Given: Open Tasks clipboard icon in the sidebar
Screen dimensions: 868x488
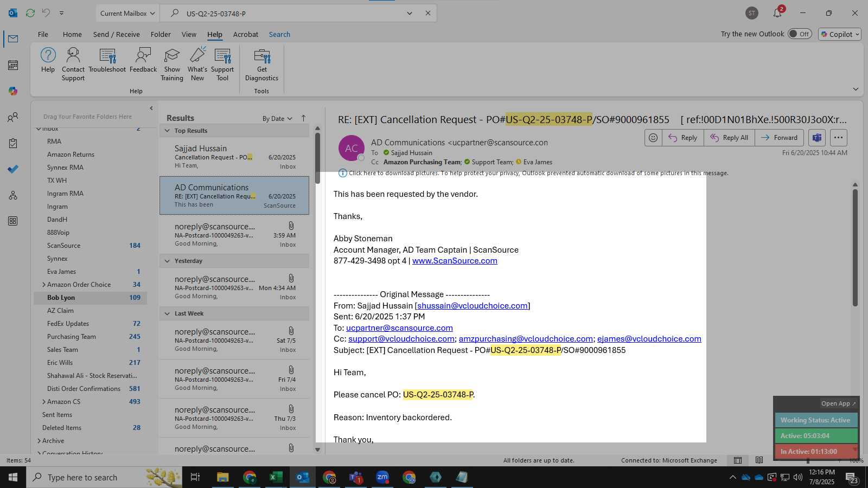Looking at the screenshot, I should tap(13, 143).
